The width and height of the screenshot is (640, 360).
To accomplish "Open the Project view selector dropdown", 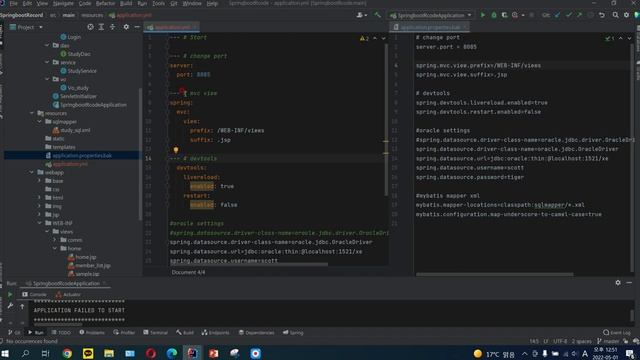I will pyautogui.click(x=26, y=27).
